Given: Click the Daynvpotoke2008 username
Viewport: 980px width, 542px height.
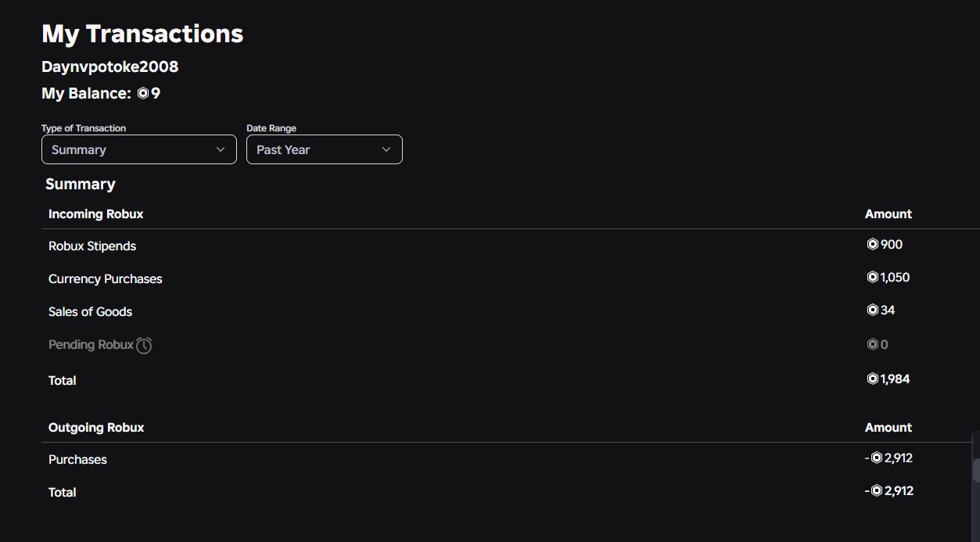Looking at the screenshot, I should (110, 66).
